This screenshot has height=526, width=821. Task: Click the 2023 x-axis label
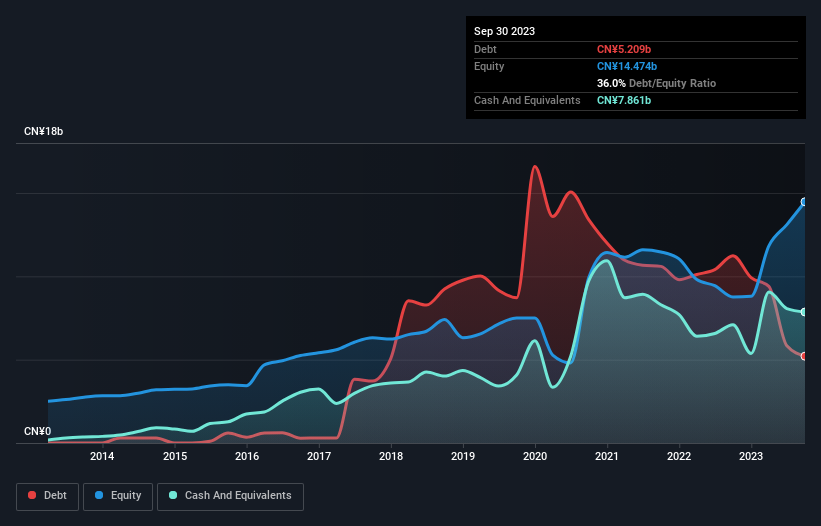751,456
